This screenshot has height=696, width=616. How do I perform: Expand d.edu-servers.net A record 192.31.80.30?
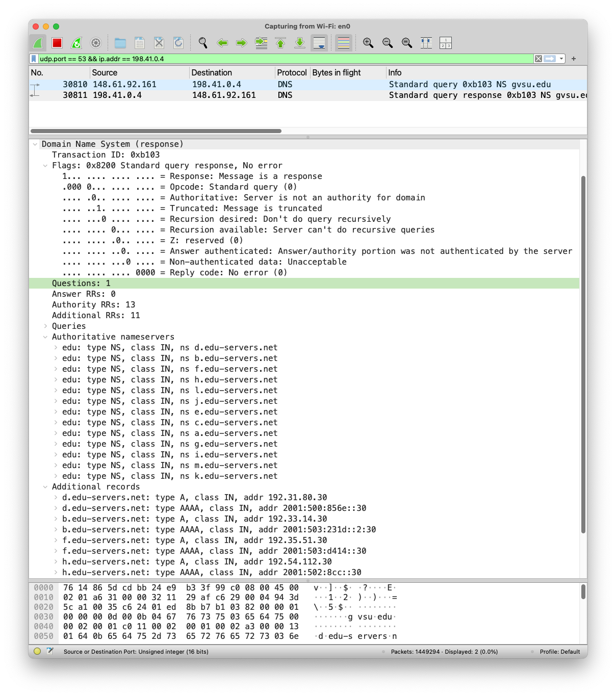tap(56, 498)
